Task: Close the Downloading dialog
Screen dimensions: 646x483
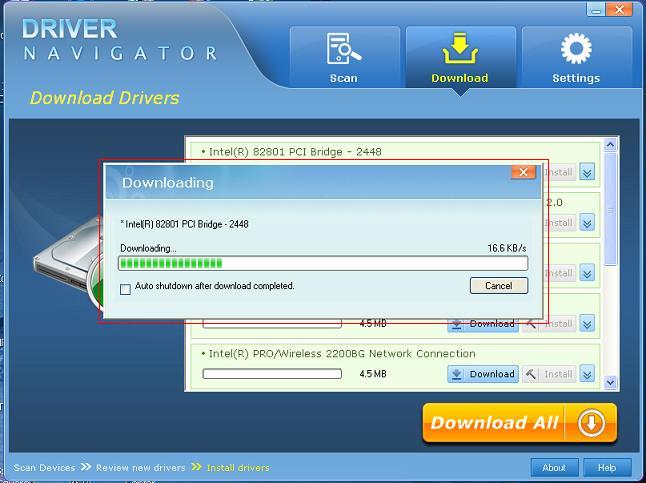Action: click(523, 172)
